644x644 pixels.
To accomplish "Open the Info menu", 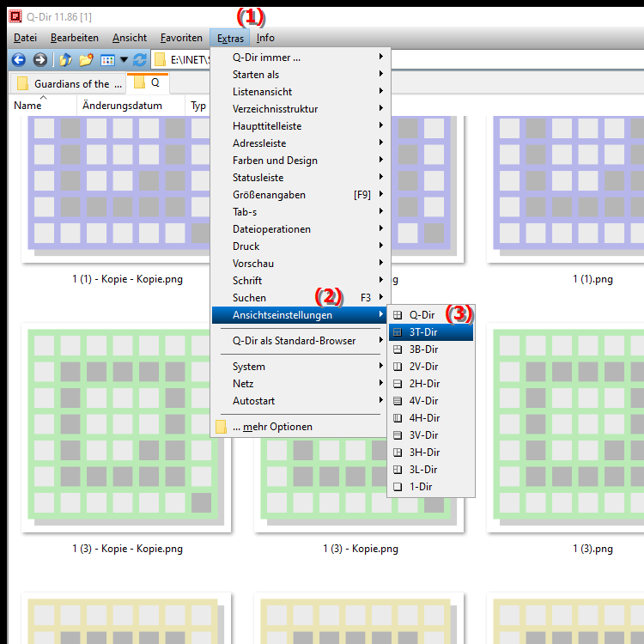I will pos(265,38).
